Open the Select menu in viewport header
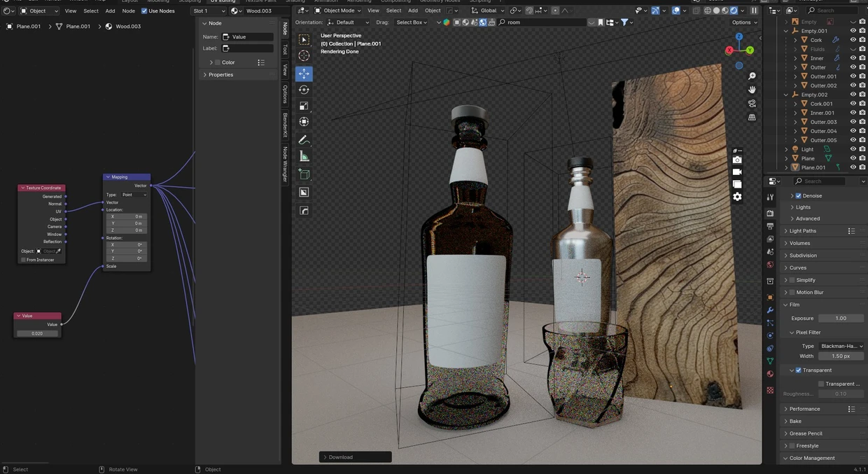The width and height of the screenshot is (868, 474). pyautogui.click(x=394, y=11)
